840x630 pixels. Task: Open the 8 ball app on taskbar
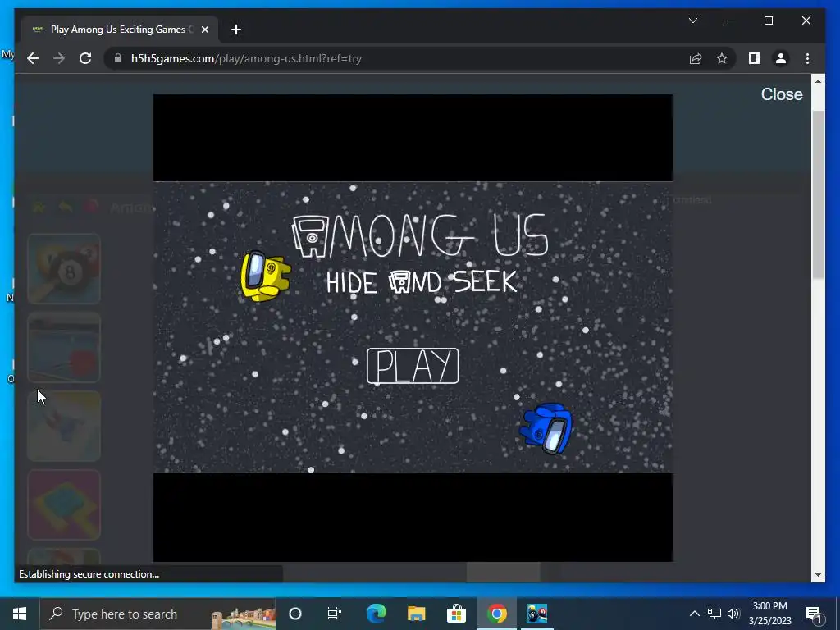[x=536, y=614]
